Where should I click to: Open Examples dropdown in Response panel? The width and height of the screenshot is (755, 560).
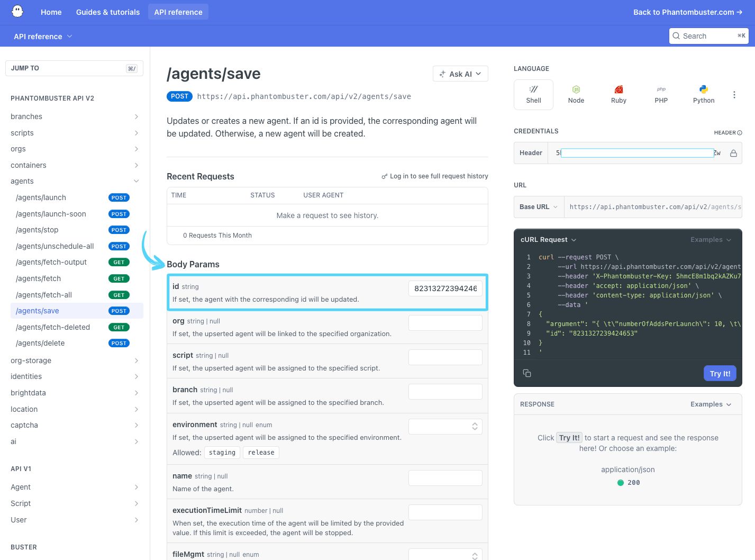click(x=711, y=404)
